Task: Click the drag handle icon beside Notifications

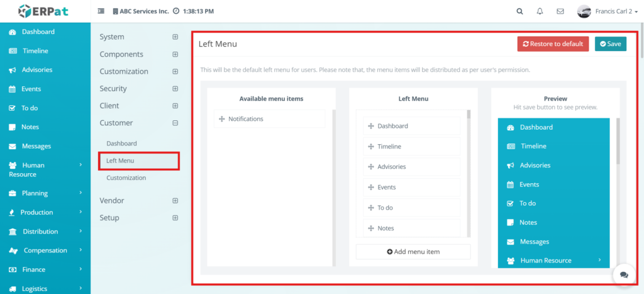Action: click(x=221, y=119)
